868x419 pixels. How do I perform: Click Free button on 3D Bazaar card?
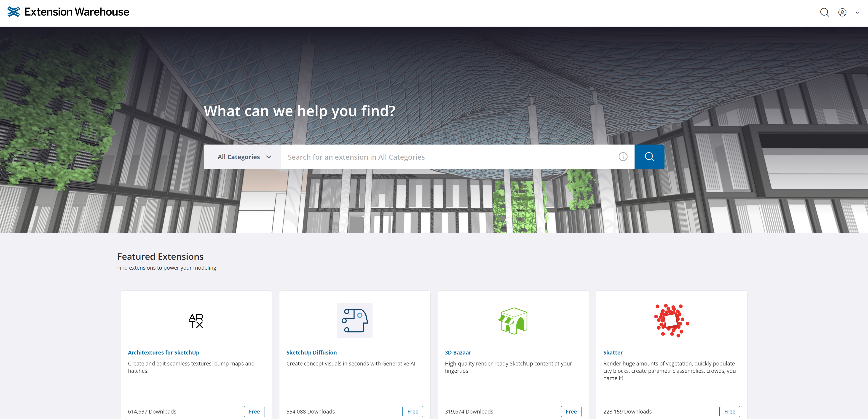click(x=571, y=411)
